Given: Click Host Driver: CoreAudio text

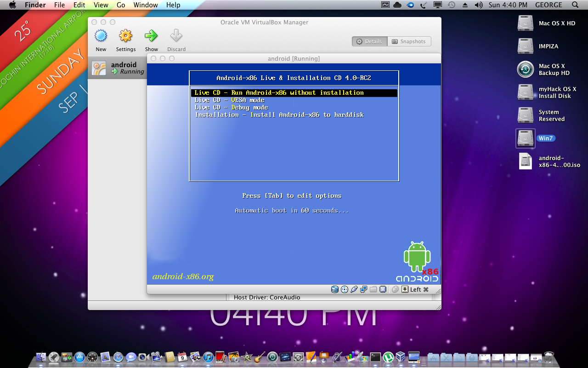Looking at the screenshot, I should click(x=267, y=297).
